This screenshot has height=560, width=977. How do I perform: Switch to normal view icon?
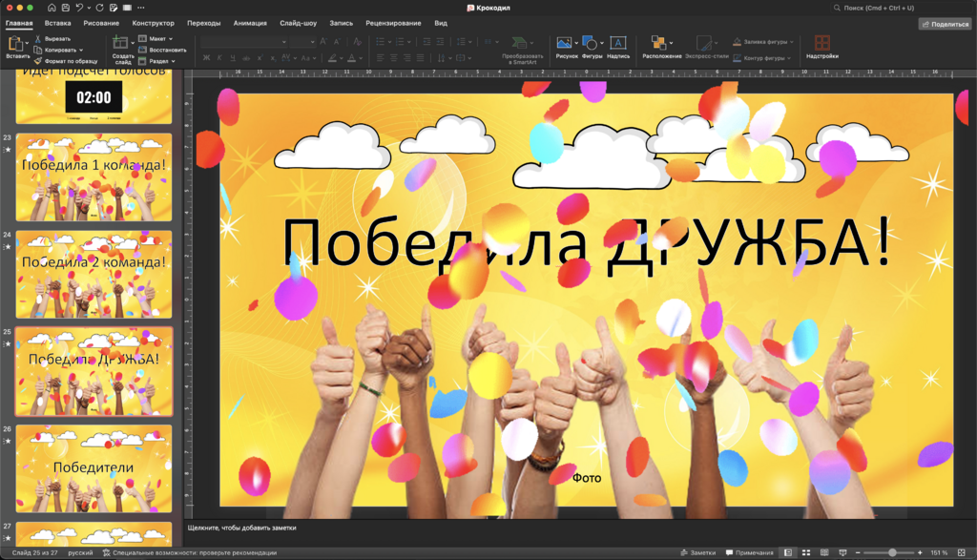click(787, 552)
